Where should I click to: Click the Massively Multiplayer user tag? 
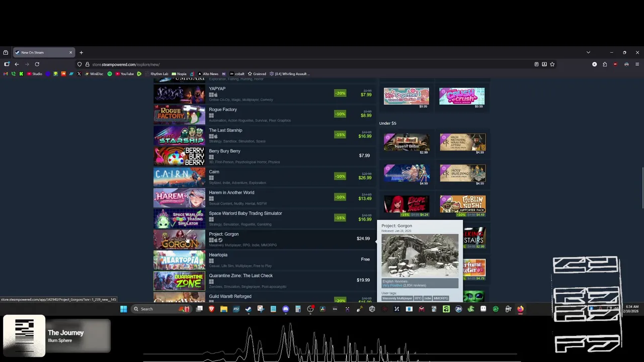point(397,298)
